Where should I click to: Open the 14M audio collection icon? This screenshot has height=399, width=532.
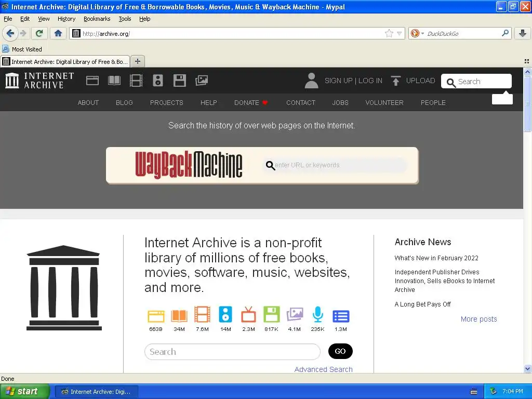[x=225, y=314]
